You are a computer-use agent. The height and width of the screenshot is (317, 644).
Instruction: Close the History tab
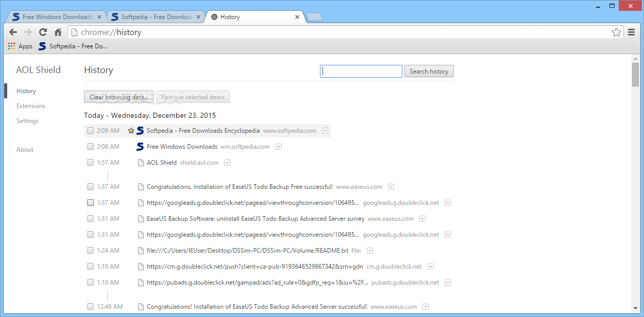(297, 17)
